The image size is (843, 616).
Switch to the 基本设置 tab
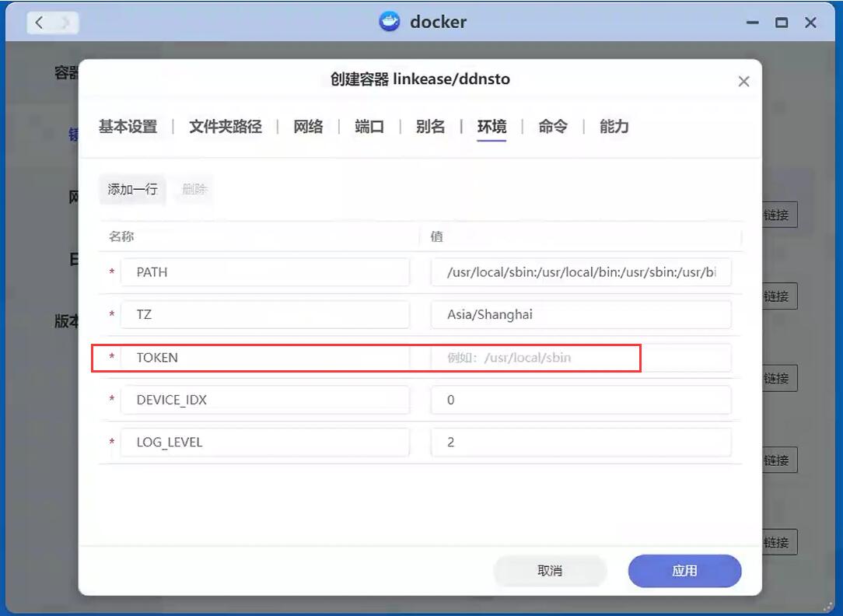click(128, 127)
